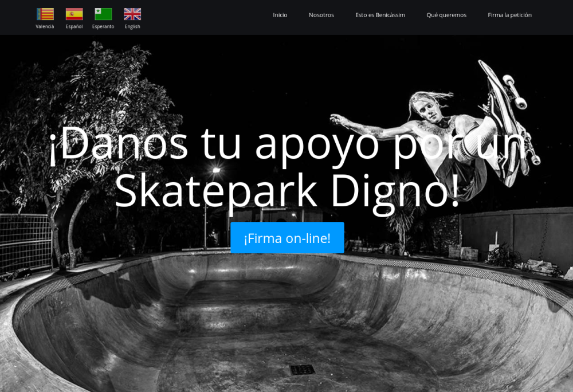This screenshot has height=392, width=573.
Task: Click the 'Valencià' language label
Action: point(45,26)
